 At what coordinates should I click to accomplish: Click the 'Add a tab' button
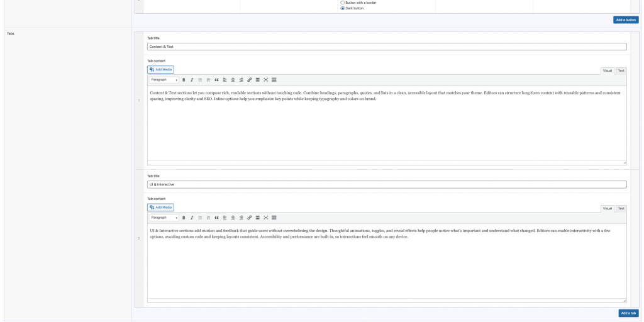pyautogui.click(x=628, y=313)
